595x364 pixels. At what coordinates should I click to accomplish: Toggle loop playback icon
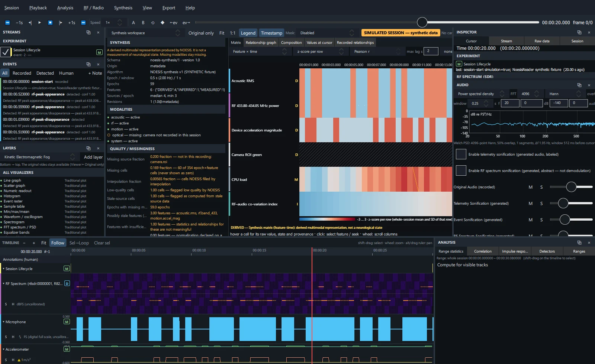[153, 23]
